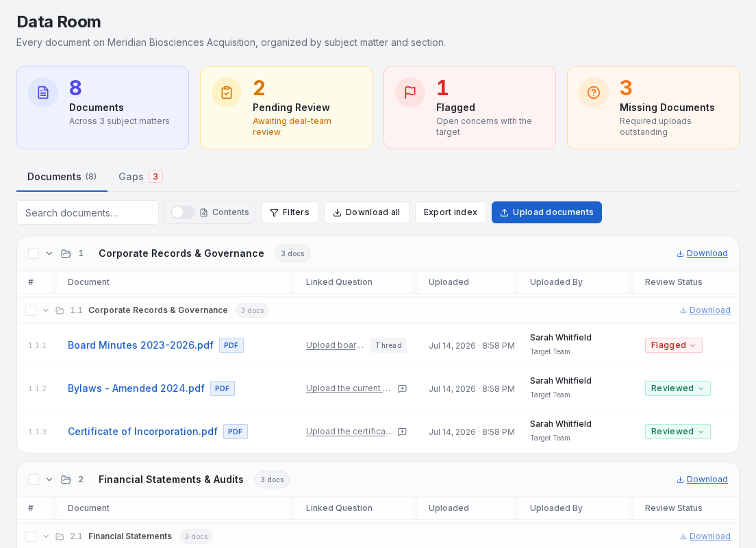Click Upload documents button
756x548 pixels.
546,212
